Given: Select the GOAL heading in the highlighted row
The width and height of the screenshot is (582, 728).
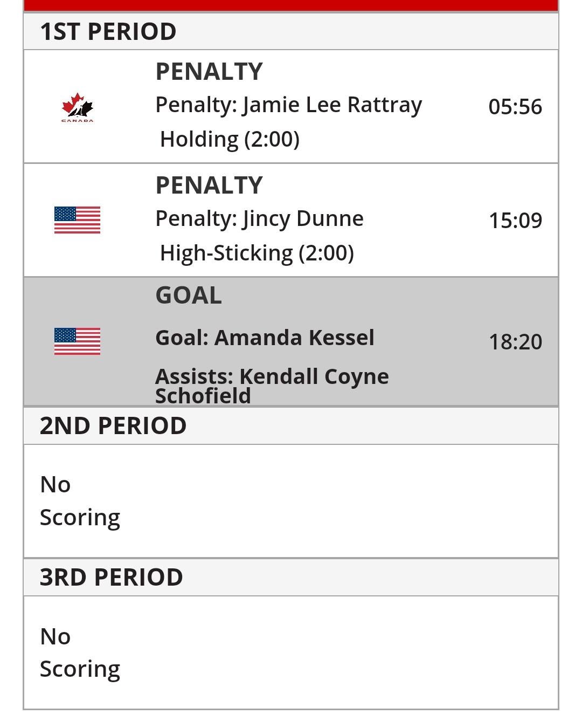Looking at the screenshot, I should (189, 295).
